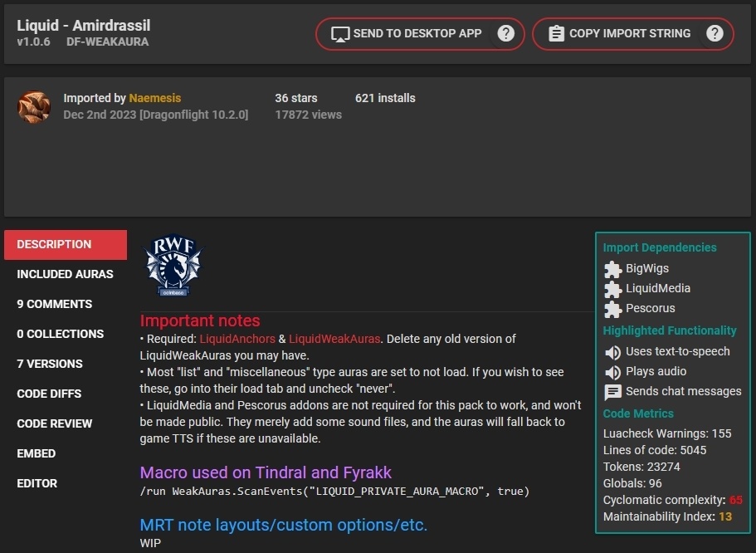Select the Embed tab
The height and width of the screenshot is (553, 756).
click(x=66, y=453)
